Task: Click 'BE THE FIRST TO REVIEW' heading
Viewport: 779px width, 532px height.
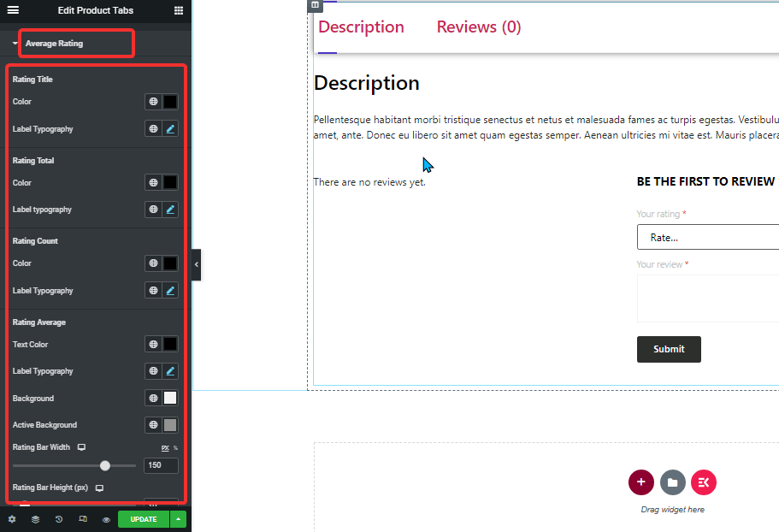Action: pos(705,182)
